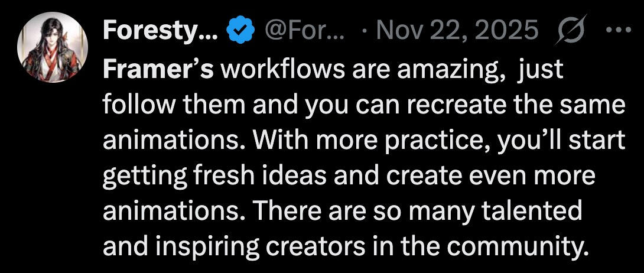This screenshot has height=273, width=644.
Task: Open the post via "Nov 22, 2025" timestamp
Action: (458, 31)
